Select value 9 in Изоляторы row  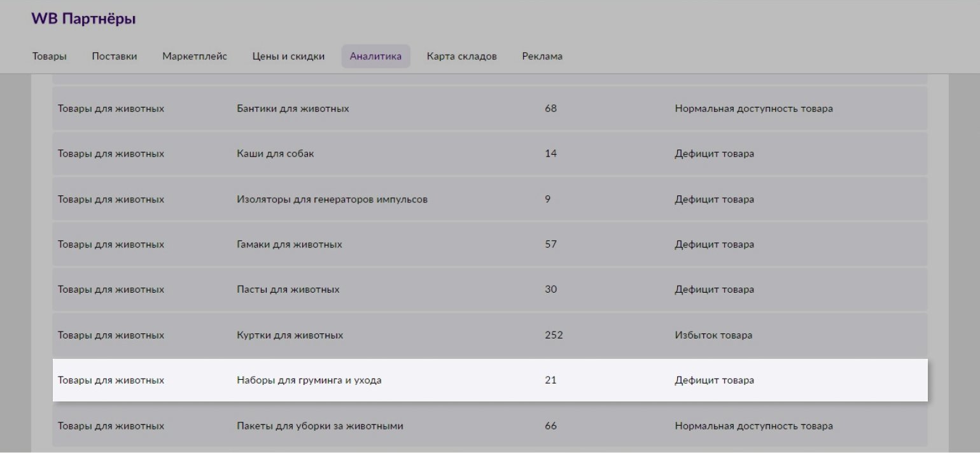pyautogui.click(x=548, y=200)
